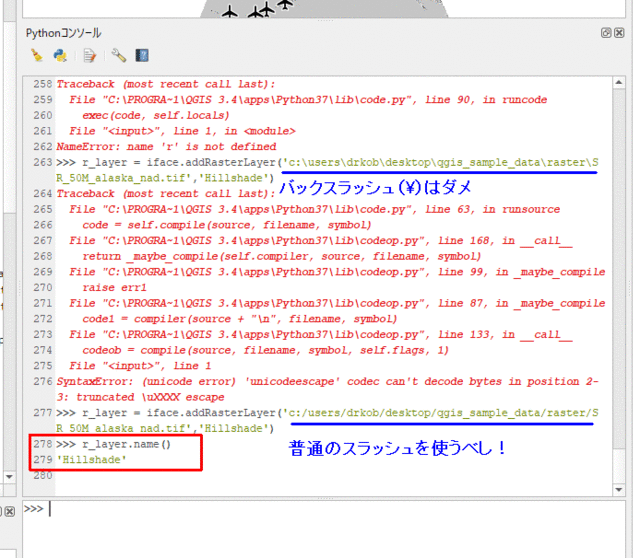This screenshot has height=558, width=640.
Task: Click the console output scrollbar down arrow
Action: click(619, 489)
